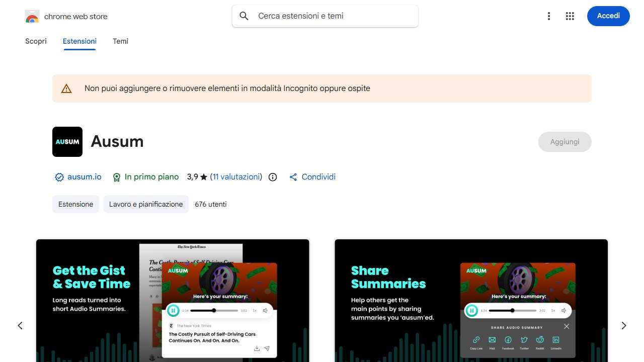Click the Cerca estensioni e temi field
This screenshot has height=362, width=644.
(325, 16)
